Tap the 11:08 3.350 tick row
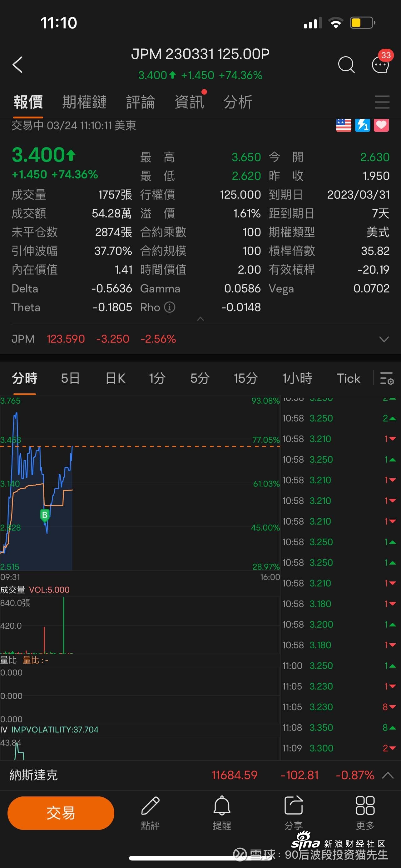This screenshot has width=401, height=868. coord(339,727)
